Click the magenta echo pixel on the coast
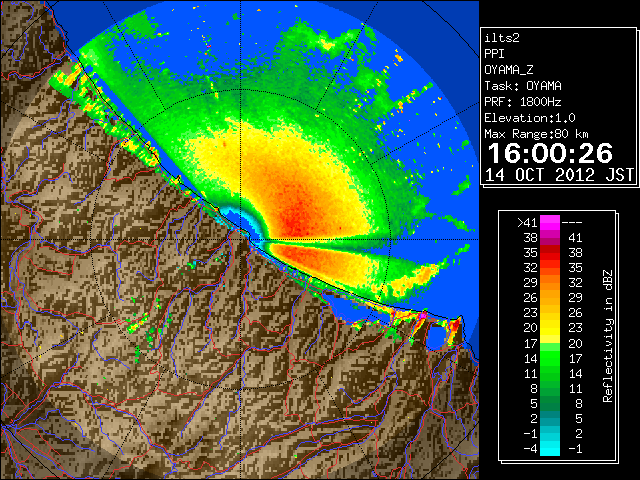Viewport: 640px width, 480px height. tap(423, 316)
